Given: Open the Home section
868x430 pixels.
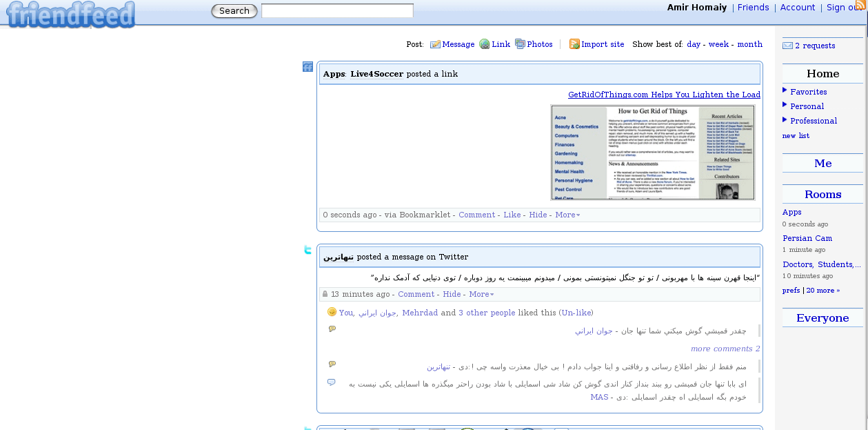Looking at the screenshot, I should click(822, 73).
